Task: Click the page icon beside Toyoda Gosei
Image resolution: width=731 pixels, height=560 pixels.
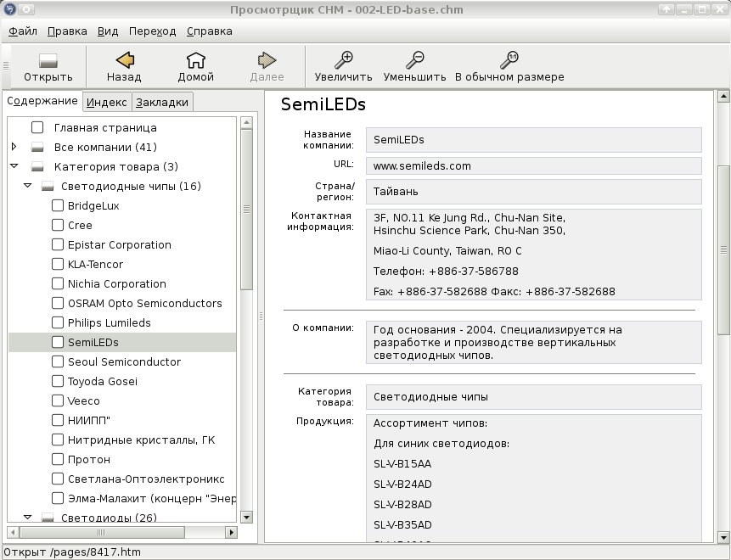Action: pos(58,381)
